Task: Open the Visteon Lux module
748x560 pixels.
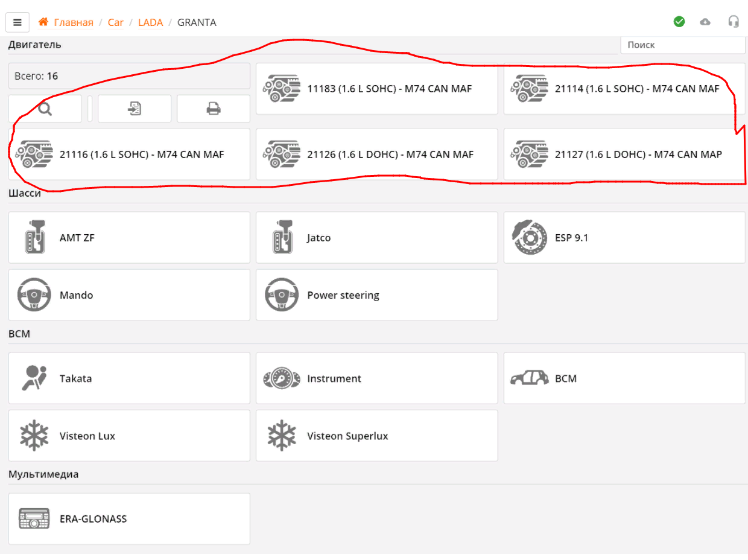Action: pyautogui.click(x=129, y=436)
